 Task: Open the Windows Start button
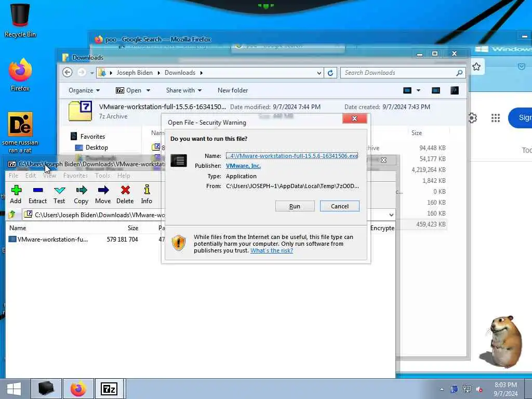(14, 389)
